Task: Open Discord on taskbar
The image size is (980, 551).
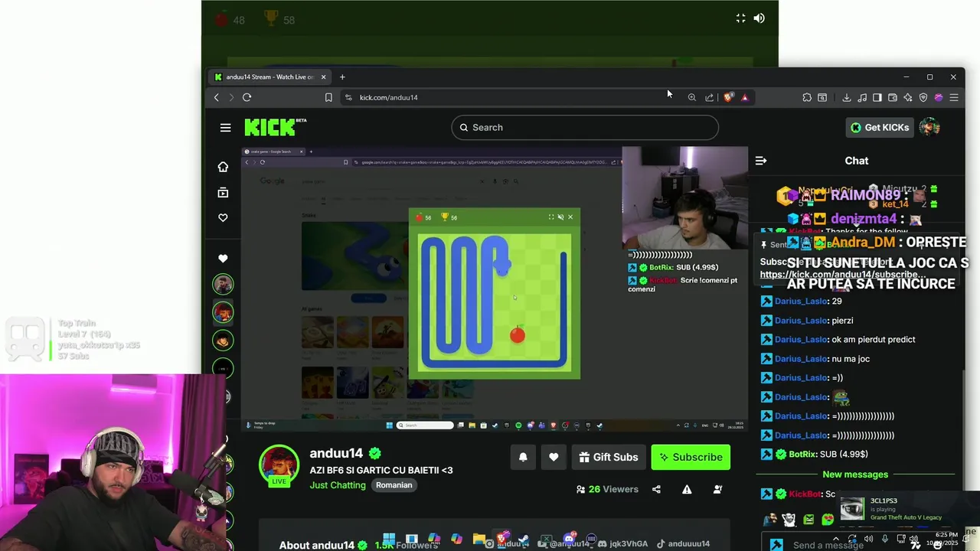Action: click(569, 540)
